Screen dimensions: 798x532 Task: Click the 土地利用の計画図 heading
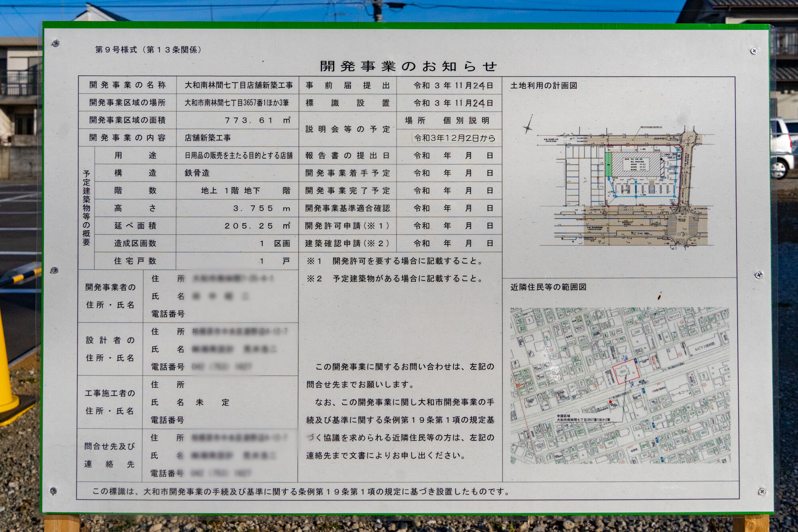coord(544,85)
